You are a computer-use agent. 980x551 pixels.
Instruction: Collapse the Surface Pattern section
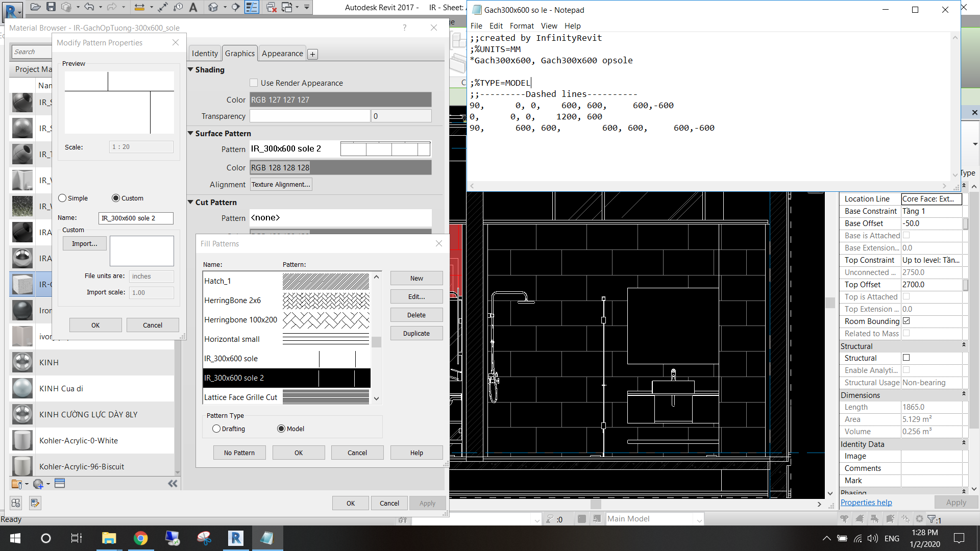click(x=190, y=133)
